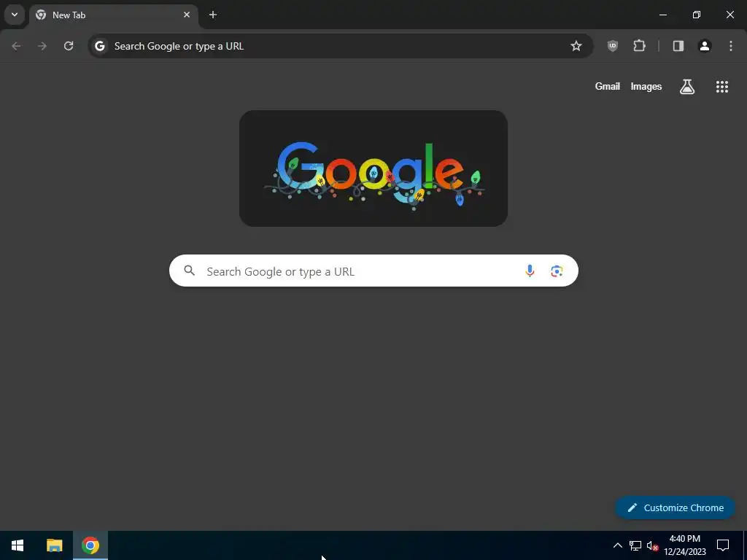Image resolution: width=747 pixels, height=560 pixels.
Task: Select the New Tab tab
Action: 113,15
